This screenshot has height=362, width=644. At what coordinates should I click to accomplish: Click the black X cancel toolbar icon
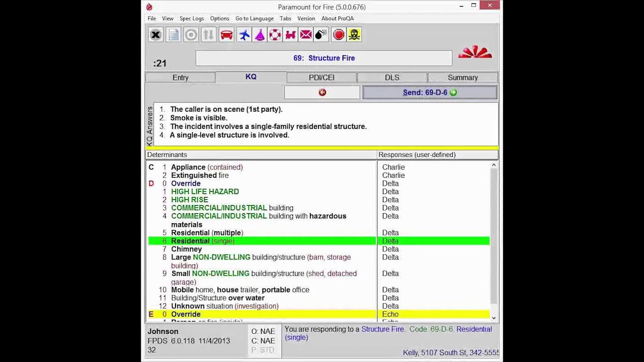click(156, 35)
